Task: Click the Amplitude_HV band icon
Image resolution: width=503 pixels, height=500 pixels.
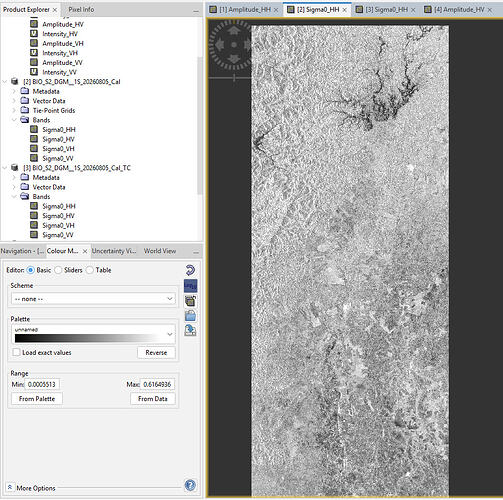Action: pos(34,24)
